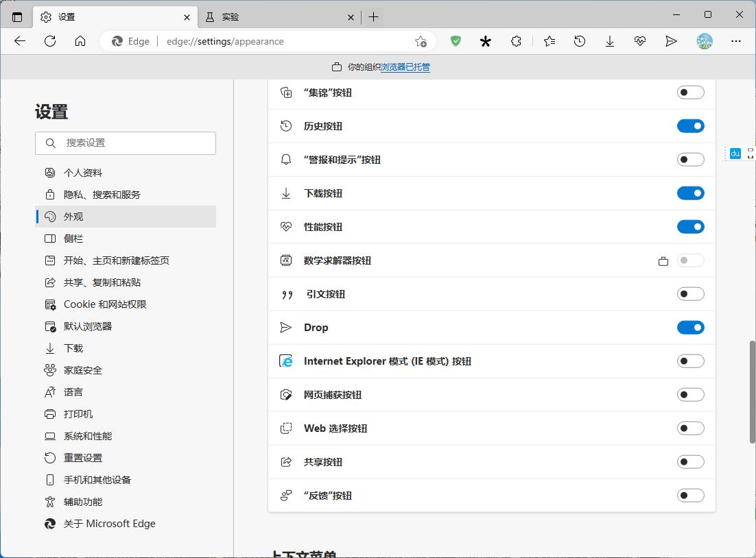The image size is (756, 558).
Task: Click the browser back arrow
Action: pyautogui.click(x=20, y=41)
